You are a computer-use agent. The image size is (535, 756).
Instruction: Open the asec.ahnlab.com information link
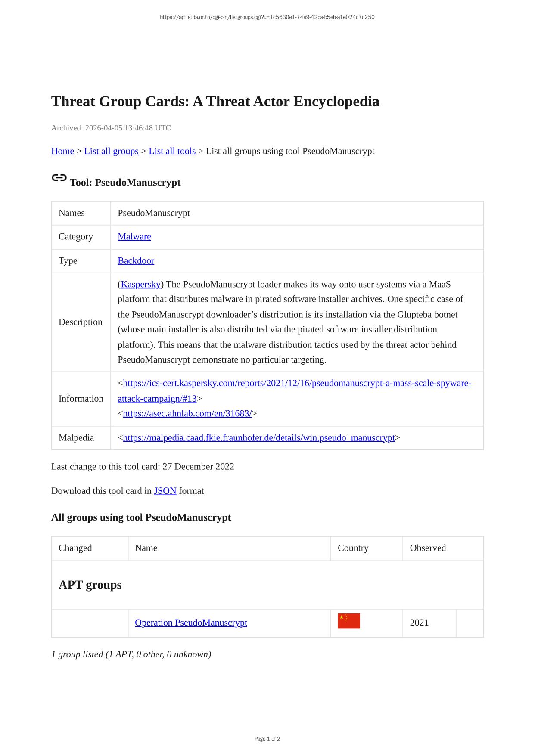[x=187, y=413]
